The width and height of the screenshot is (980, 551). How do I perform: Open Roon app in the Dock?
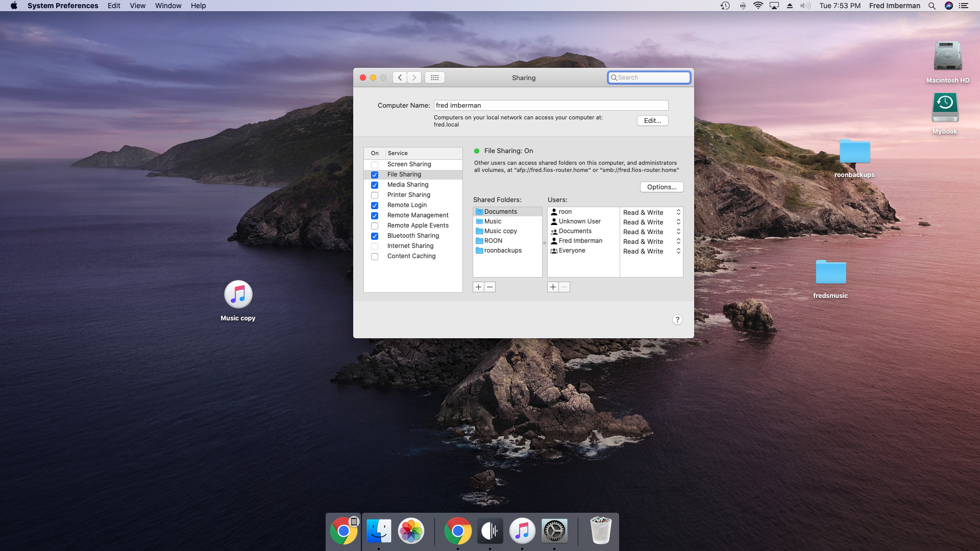tap(490, 531)
